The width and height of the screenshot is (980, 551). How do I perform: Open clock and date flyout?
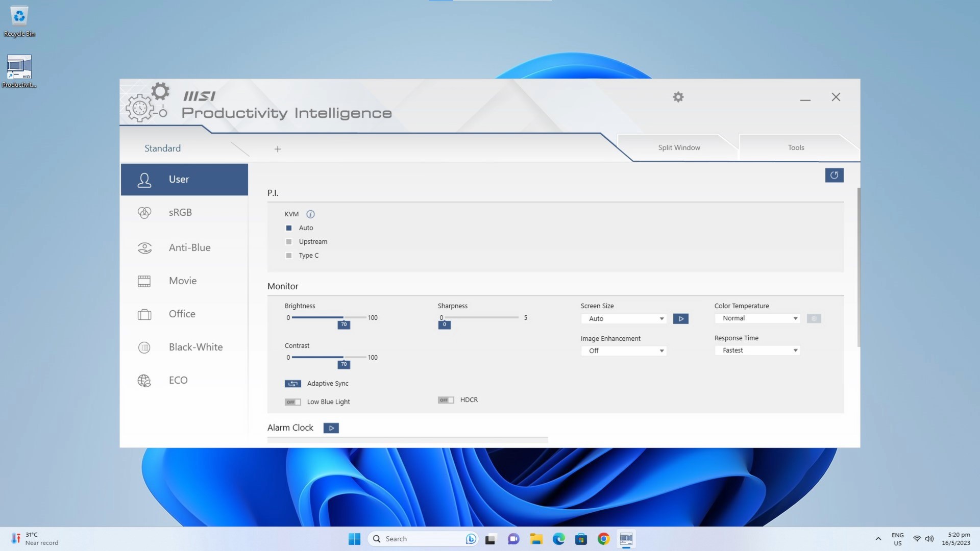[x=956, y=539]
